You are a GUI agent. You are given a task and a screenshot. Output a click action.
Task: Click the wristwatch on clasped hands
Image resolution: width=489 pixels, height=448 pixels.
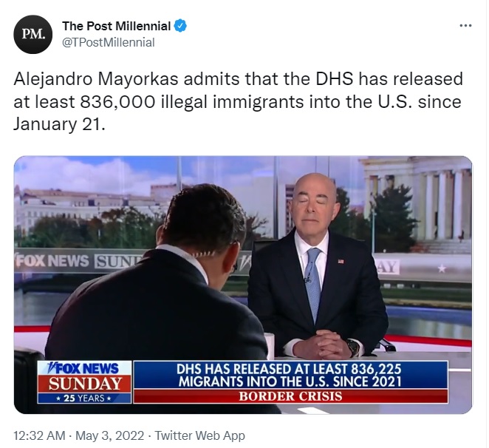[x=354, y=347]
